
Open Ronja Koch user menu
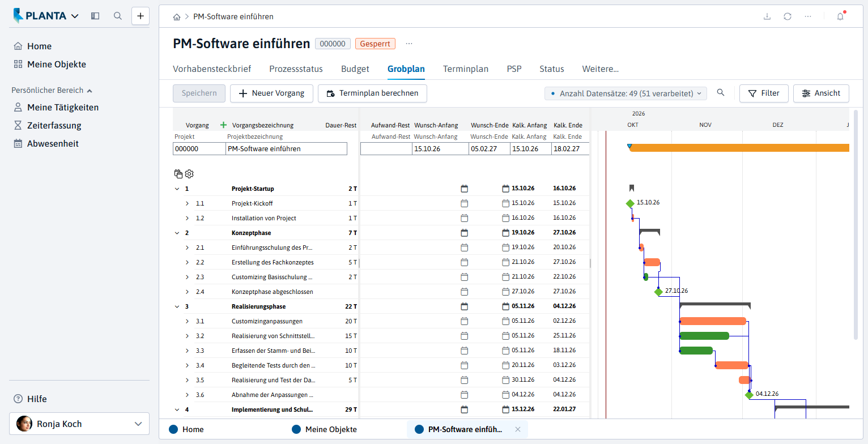(x=79, y=424)
